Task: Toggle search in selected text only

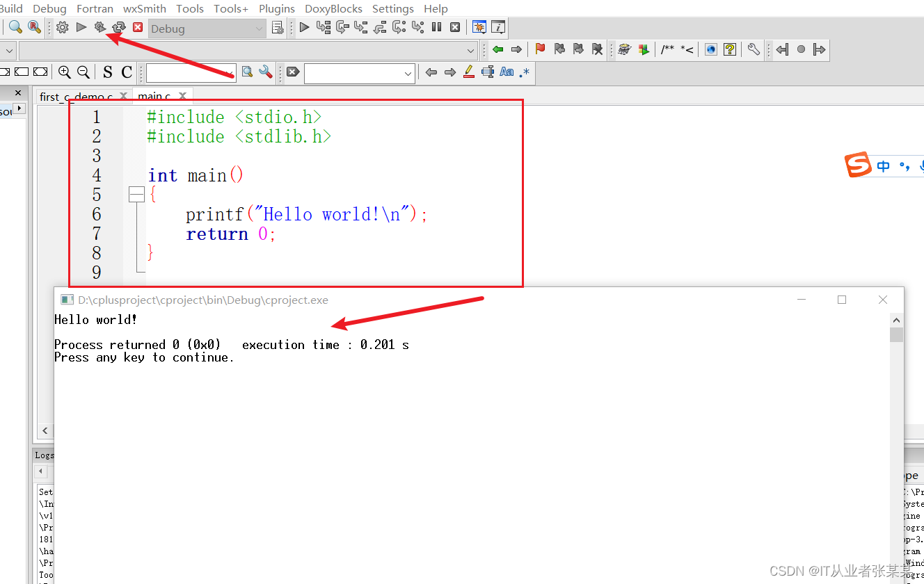Action: coord(488,72)
